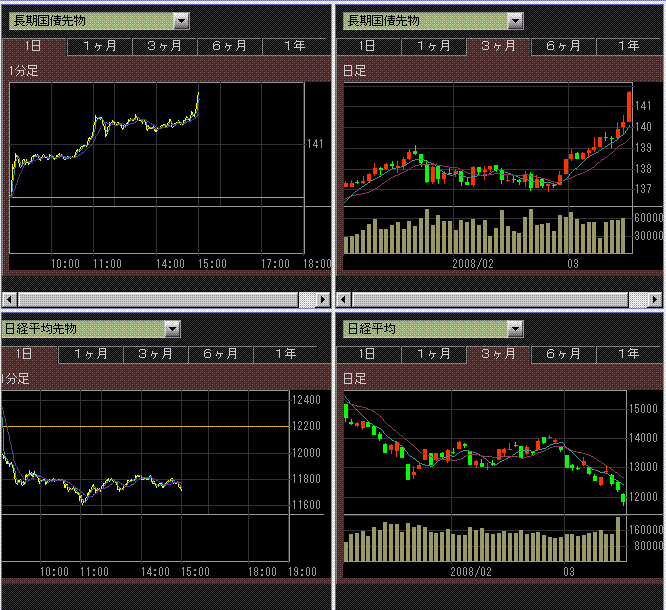Click left scroll arrow under 日足 長期国債先物 chart
This screenshot has width=666, height=610.
(343, 299)
